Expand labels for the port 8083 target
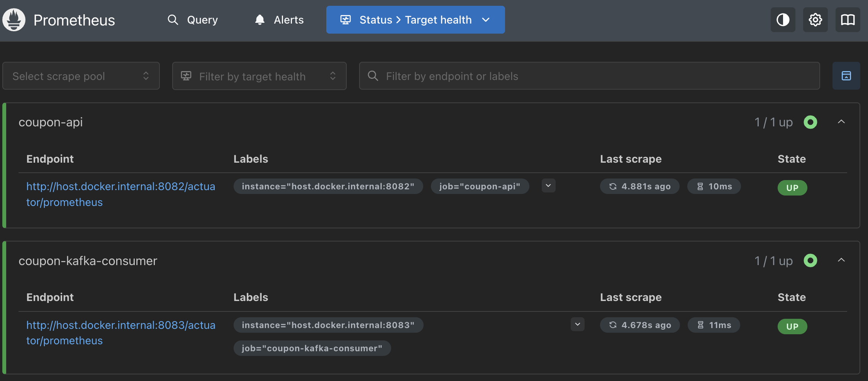Image resolution: width=868 pixels, height=381 pixels. pos(578,324)
